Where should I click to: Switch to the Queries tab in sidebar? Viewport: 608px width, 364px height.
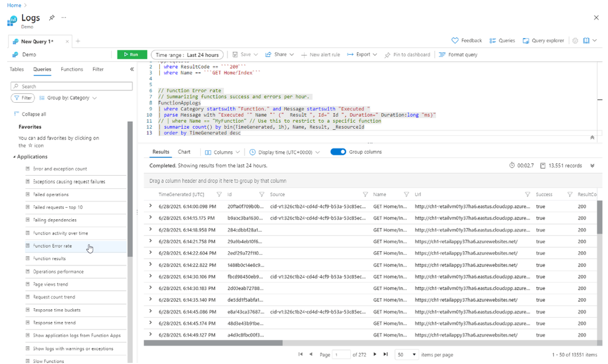(42, 69)
